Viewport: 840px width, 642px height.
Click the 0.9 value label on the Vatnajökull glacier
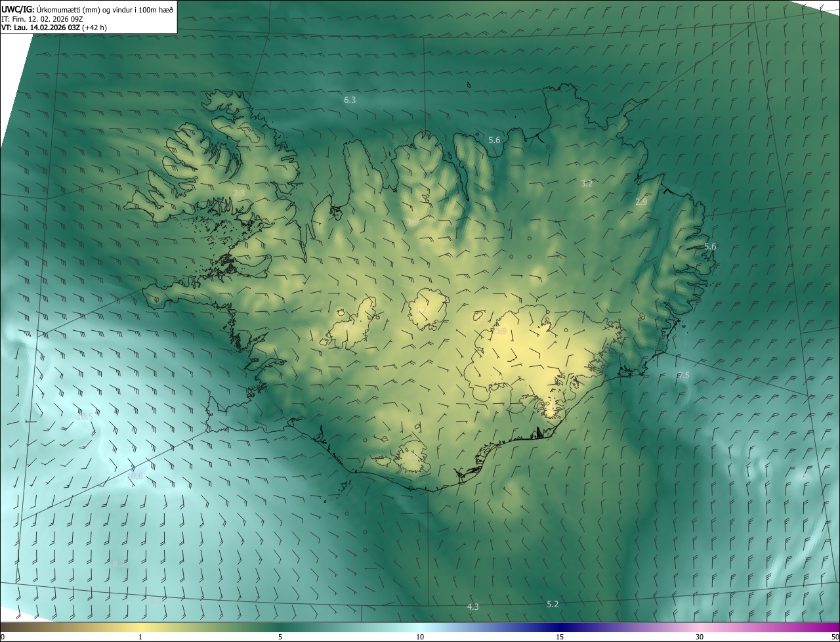[x=500, y=332]
